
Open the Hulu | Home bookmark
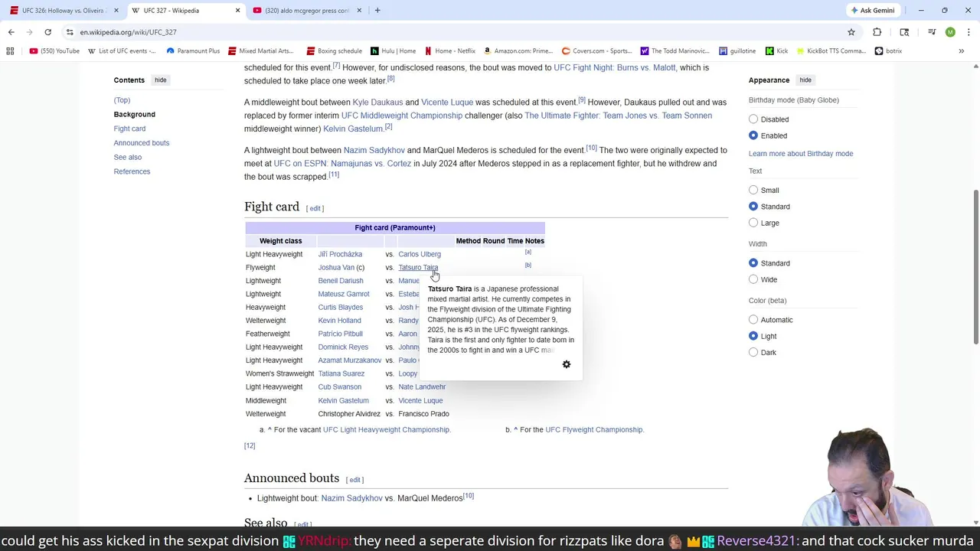click(x=394, y=51)
